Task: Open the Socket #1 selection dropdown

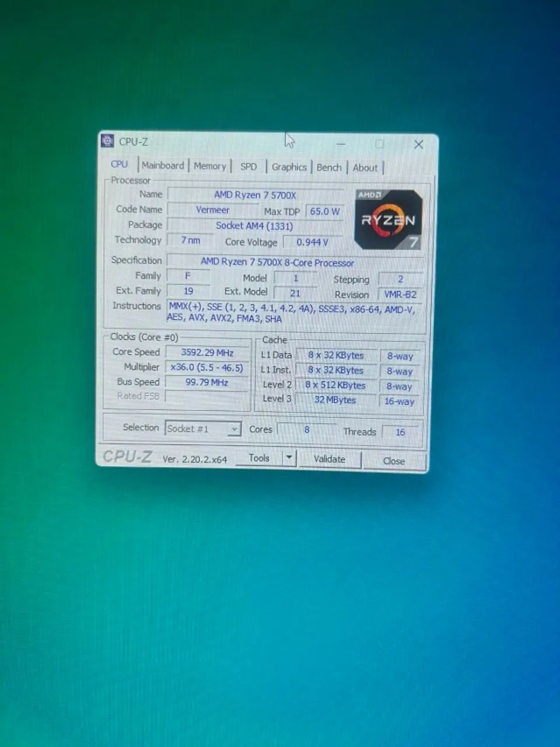Action: [203, 429]
